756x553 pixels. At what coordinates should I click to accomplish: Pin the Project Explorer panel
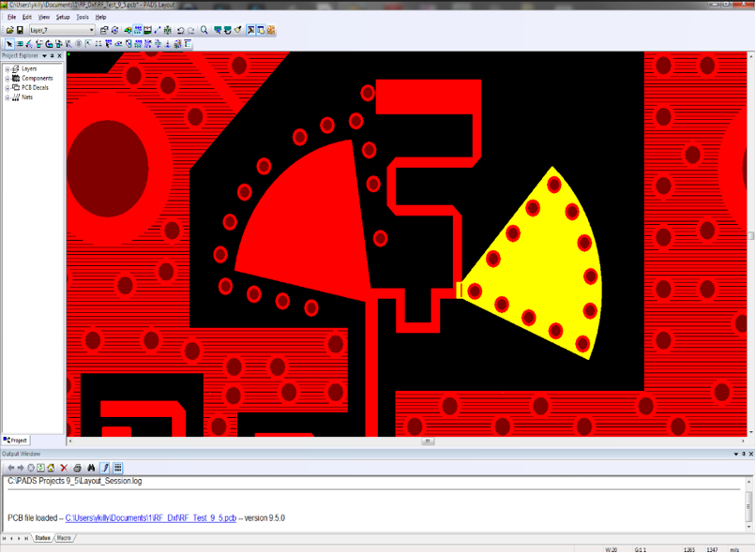(53, 56)
